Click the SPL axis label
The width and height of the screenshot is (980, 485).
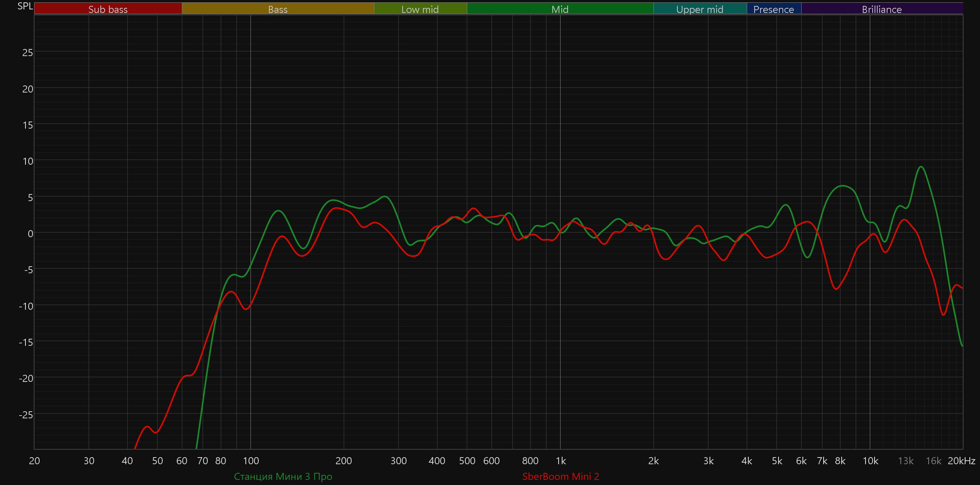pyautogui.click(x=25, y=6)
